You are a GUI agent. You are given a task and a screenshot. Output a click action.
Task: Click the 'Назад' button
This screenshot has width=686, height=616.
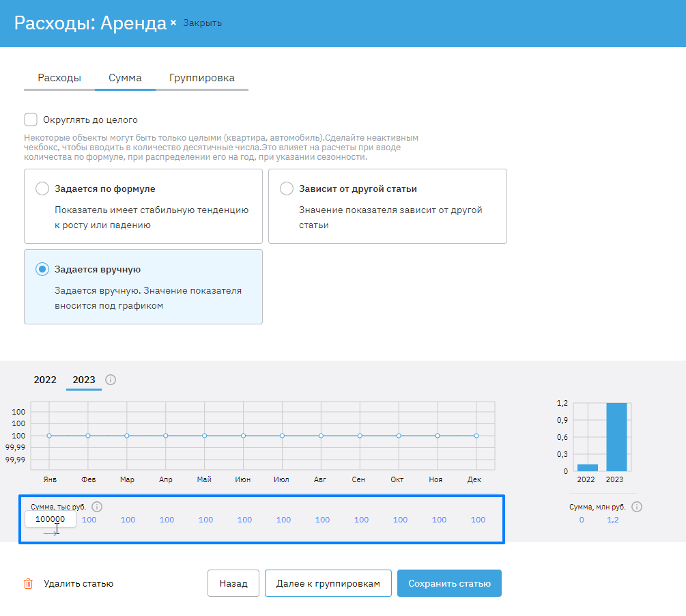[x=233, y=584]
